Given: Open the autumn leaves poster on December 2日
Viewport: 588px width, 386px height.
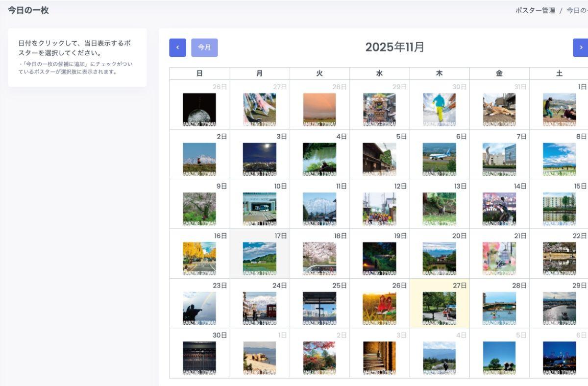Looking at the screenshot, I should [319, 358].
